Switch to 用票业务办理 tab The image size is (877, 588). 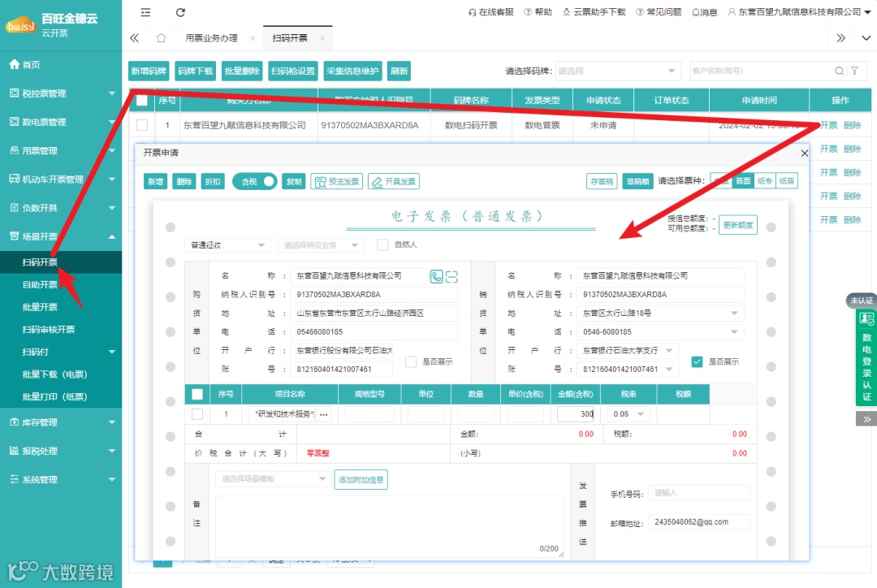tap(211, 38)
